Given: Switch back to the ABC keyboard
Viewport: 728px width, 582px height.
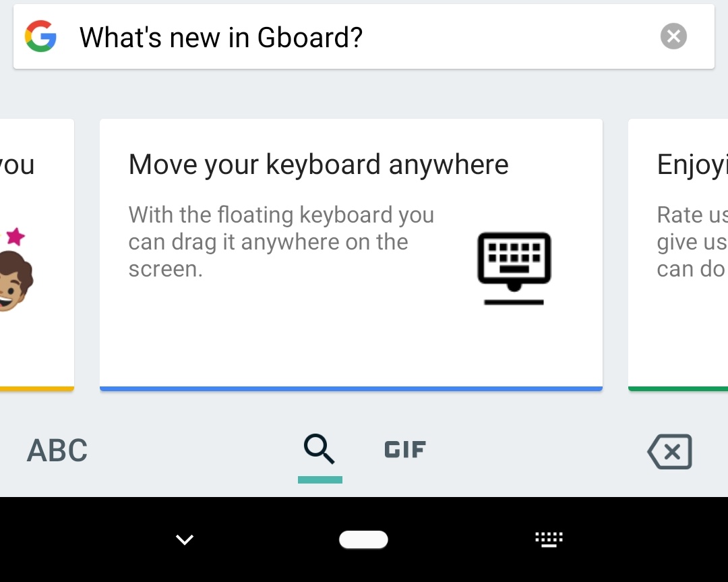Looking at the screenshot, I should coord(57,450).
